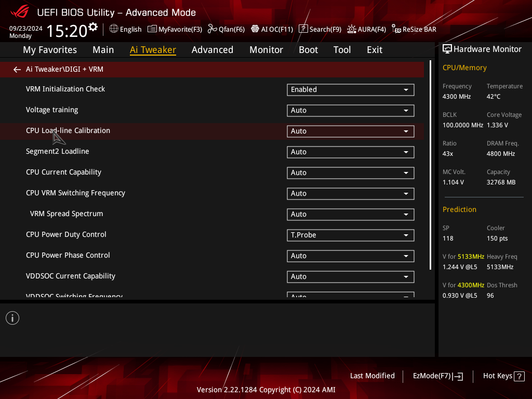This screenshot has width=532, height=399.
Task: Select VDDSOC Current Capability label
Action: pyautogui.click(x=71, y=276)
